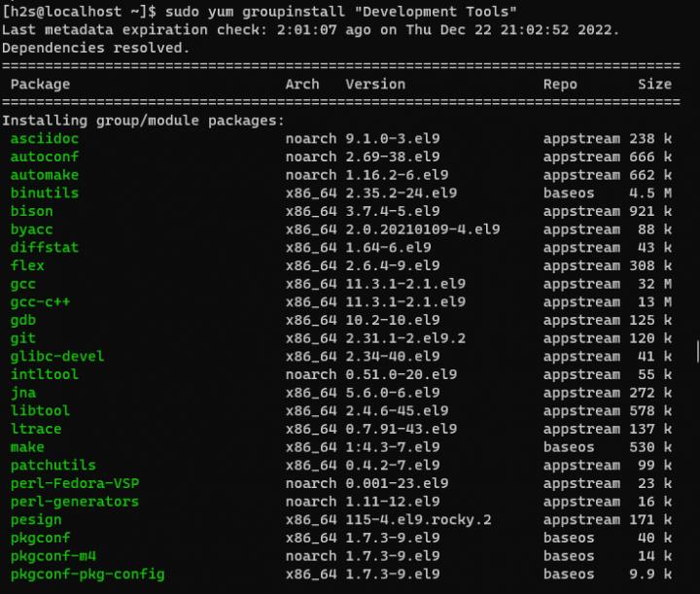The image size is (700, 594).
Task: Click the glibc-devel package name
Action: [56, 356]
